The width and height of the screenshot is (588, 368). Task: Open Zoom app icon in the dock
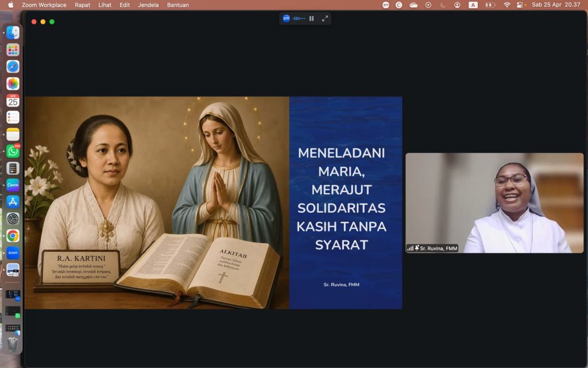coord(13,252)
